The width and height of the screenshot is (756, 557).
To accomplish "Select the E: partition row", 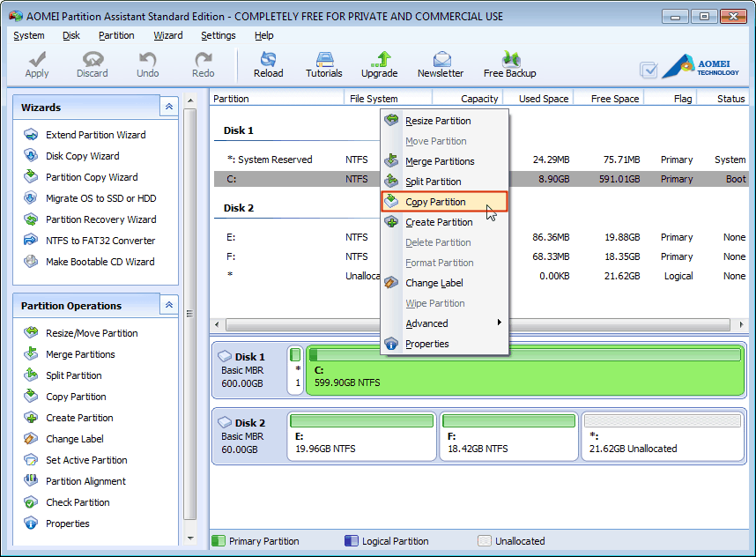I will tap(481, 237).
